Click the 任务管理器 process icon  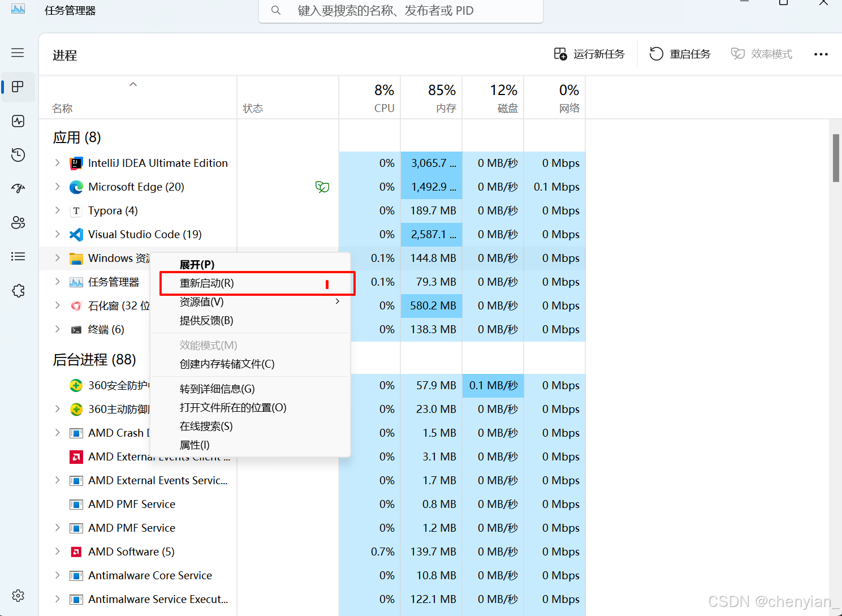[76, 282]
